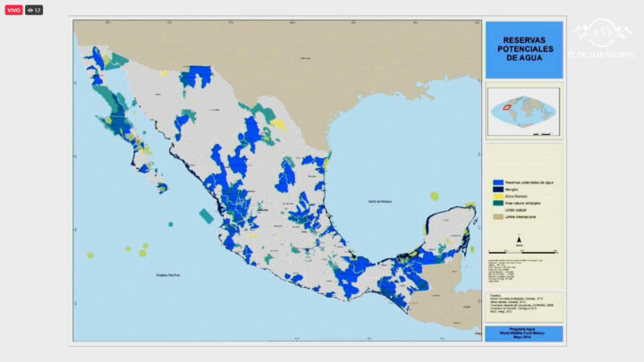Click the world locator inset map thumbnail
Viewport: 644px width, 362px height.
523,112
